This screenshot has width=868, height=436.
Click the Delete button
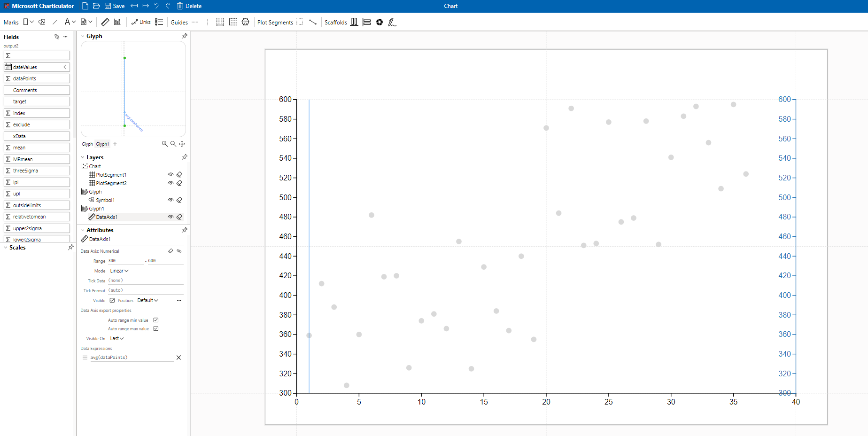click(x=189, y=6)
